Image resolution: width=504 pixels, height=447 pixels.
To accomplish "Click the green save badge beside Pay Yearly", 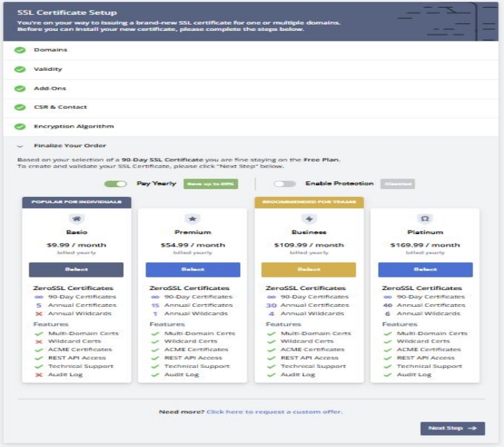I will tap(211, 184).
